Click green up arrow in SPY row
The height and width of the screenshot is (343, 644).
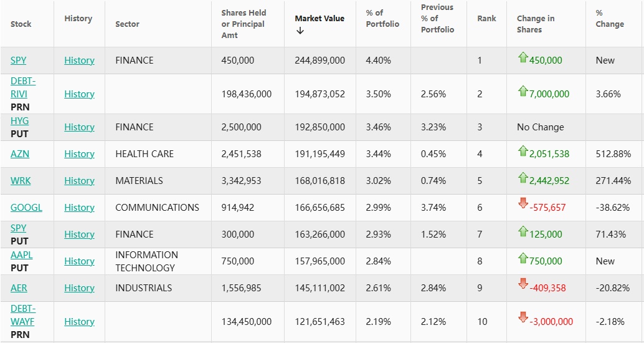coord(523,58)
